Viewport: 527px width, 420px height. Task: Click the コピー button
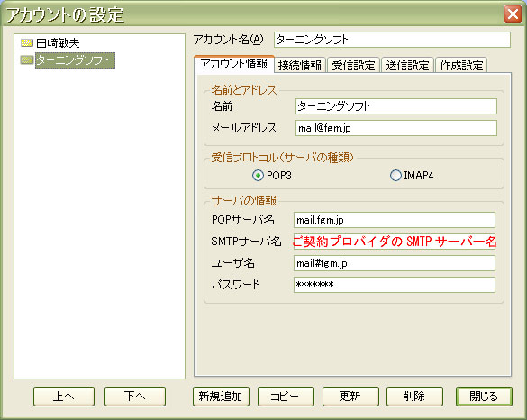(286, 397)
